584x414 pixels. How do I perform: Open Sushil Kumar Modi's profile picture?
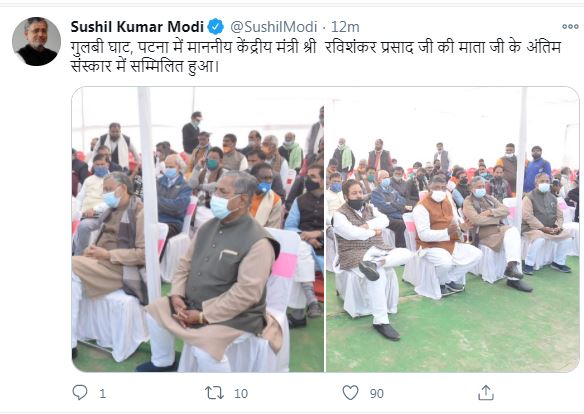coord(36,41)
